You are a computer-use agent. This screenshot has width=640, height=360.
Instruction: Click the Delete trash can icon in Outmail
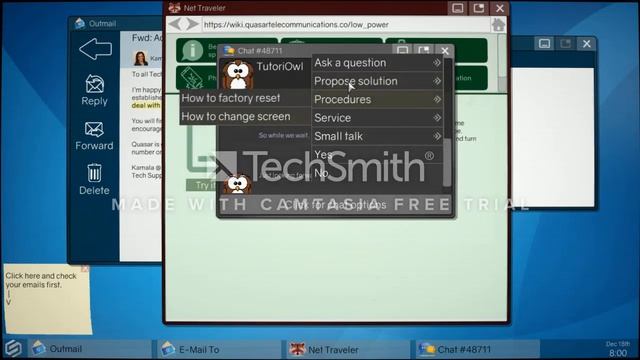pyautogui.click(x=94, y=173)
